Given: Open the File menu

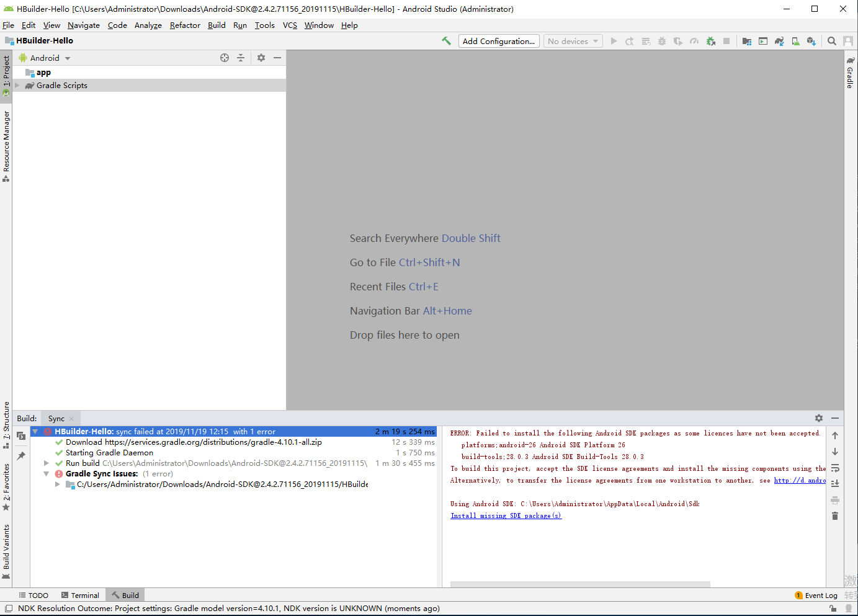Looking at the screenshot, I should (8, 25).
